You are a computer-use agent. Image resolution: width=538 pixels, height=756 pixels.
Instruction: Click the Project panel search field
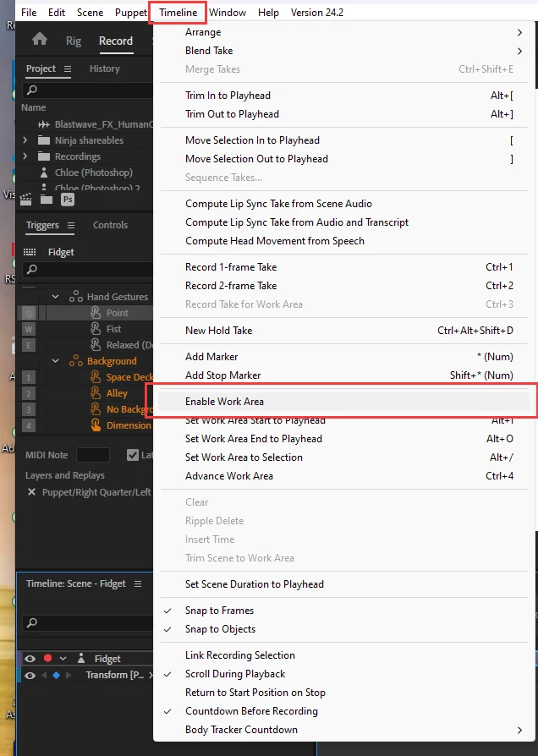88,90
